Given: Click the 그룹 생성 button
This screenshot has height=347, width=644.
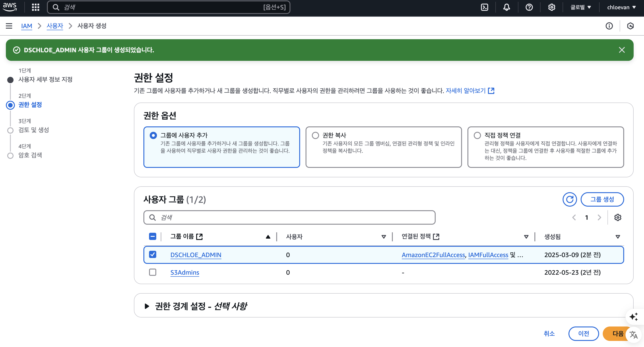Looking at the screenshot, I should [x=602, y=199].
